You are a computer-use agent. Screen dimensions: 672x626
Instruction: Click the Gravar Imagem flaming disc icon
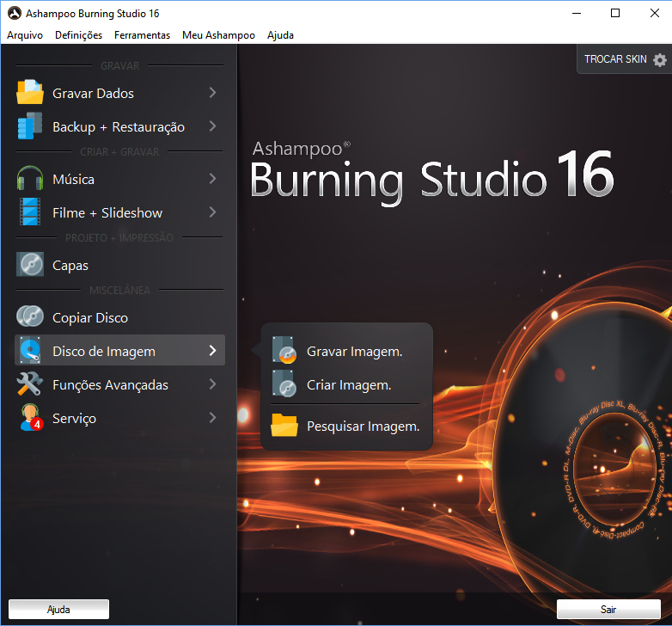pos(284,350)
